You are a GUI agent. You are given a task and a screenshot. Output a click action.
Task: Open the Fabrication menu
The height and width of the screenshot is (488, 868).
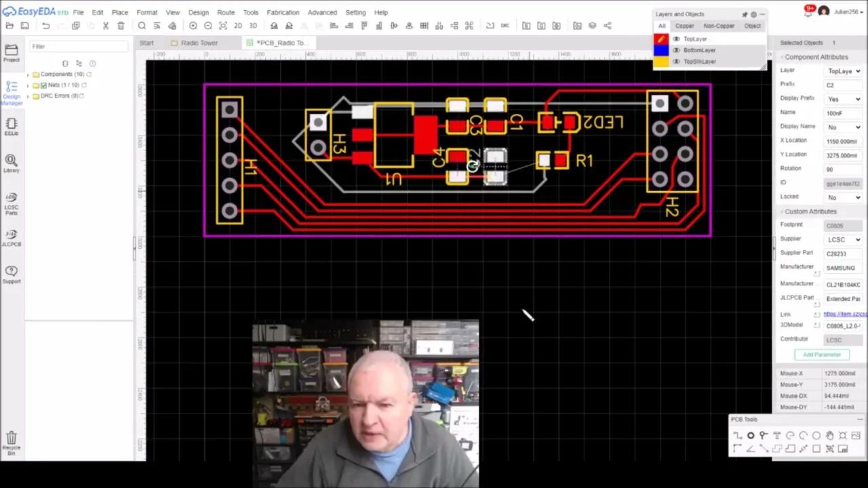coord(283,12)
